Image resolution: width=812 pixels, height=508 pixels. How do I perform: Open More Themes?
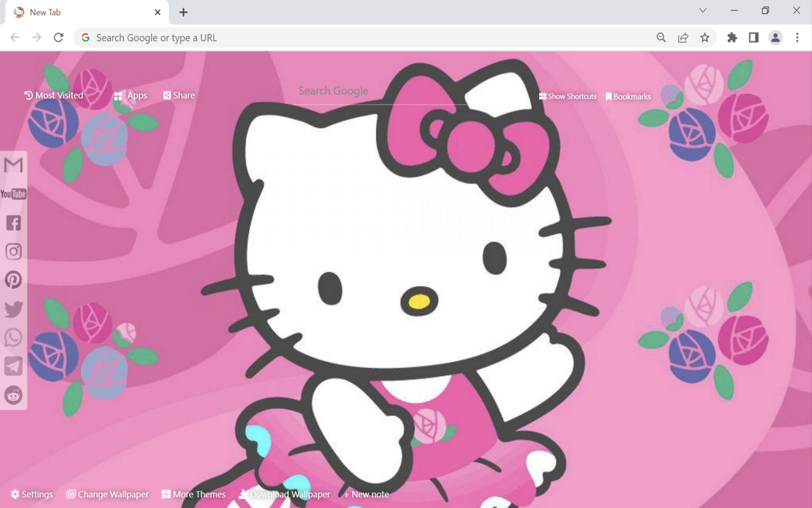tap(193, 494)
